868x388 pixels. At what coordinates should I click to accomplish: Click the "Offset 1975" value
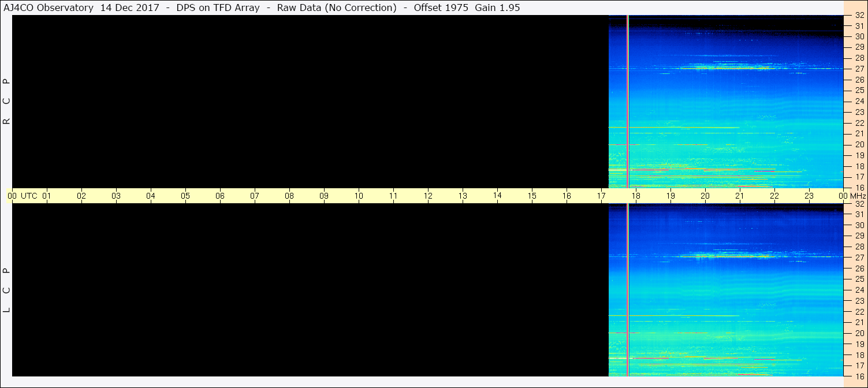[x=441, y=8]
